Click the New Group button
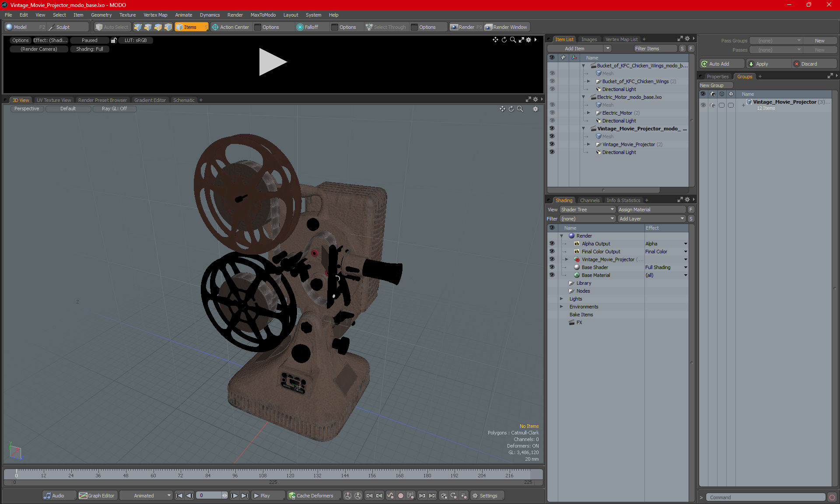 [x=711, y=85]
